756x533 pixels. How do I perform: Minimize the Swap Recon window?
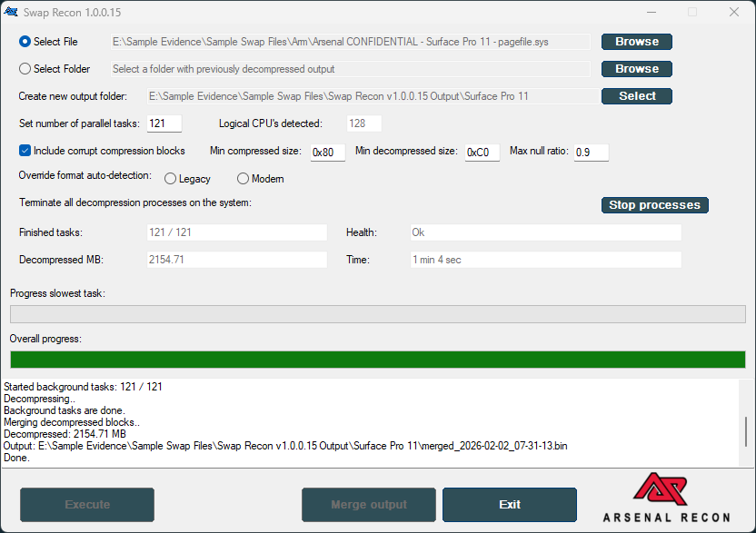tap(652, 12)
